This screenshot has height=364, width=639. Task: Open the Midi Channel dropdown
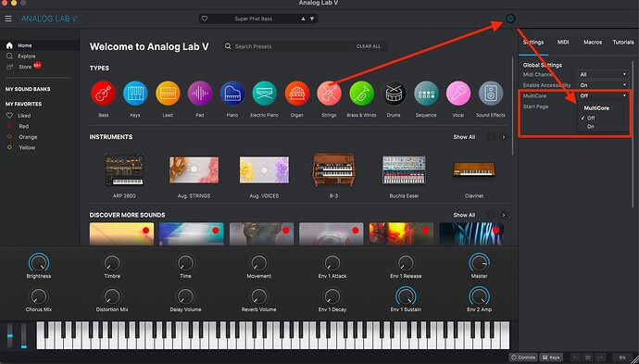click(x=603, y=75)
